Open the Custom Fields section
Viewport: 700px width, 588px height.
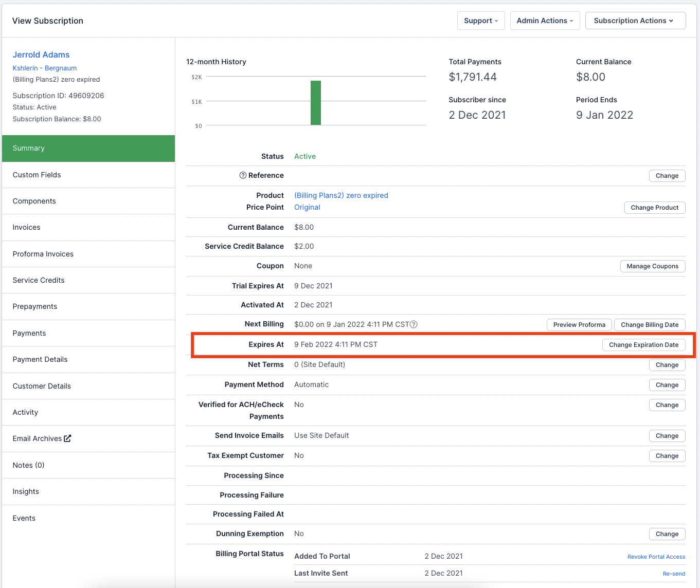[x=88, y=175]
